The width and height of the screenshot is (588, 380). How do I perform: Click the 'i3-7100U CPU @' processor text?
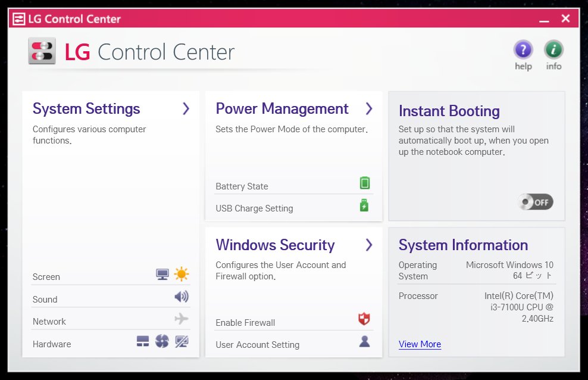[x=522, y=307]
